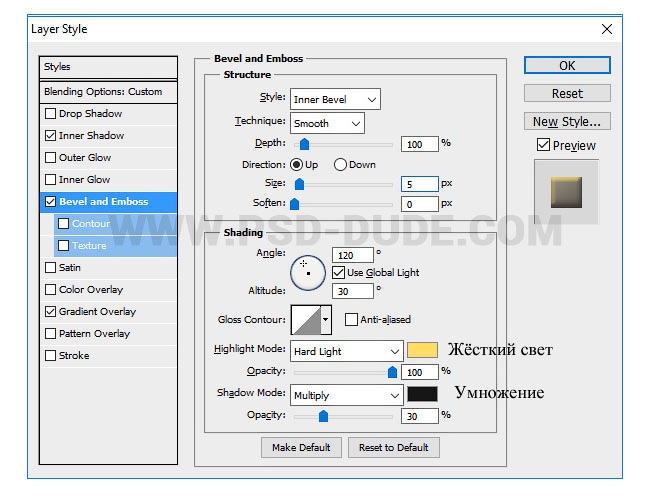The height and width of the screenshot is (496, 650).
Task: Enable the Outer Glow checkbox
Action: coord(51,157)
